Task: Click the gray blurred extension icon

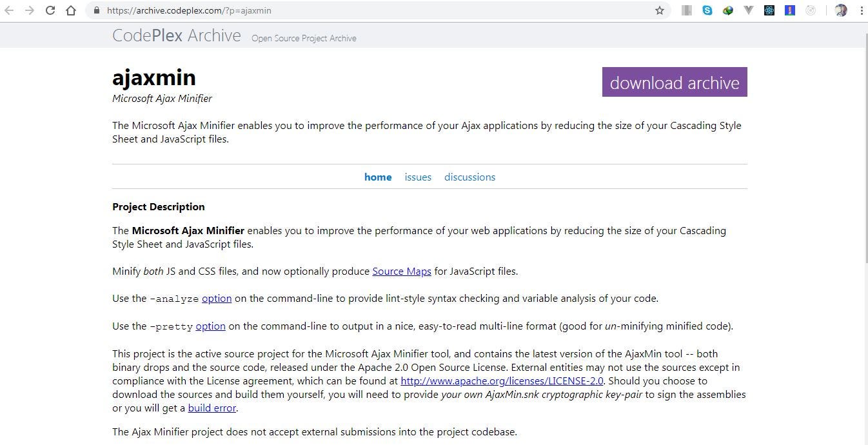Action: point(687,10)
